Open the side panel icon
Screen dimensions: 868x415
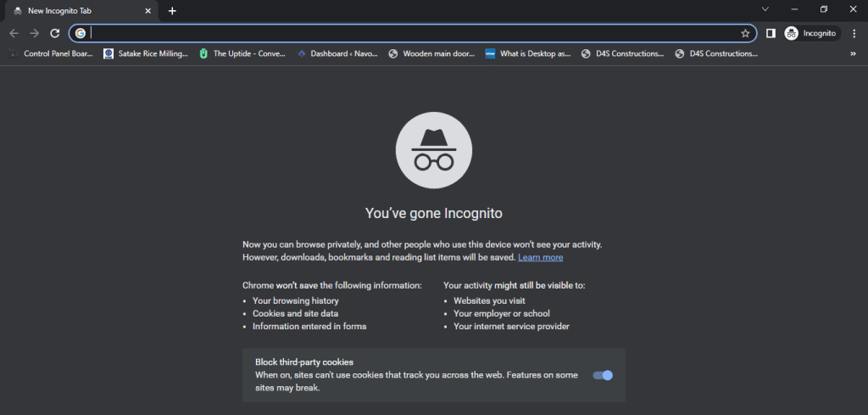771,33
